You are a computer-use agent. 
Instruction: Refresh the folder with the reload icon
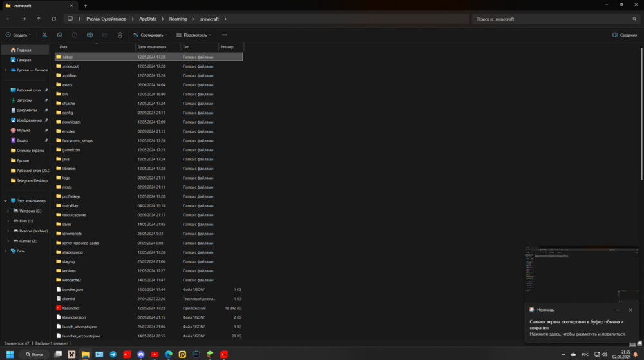tap(54, 19)
